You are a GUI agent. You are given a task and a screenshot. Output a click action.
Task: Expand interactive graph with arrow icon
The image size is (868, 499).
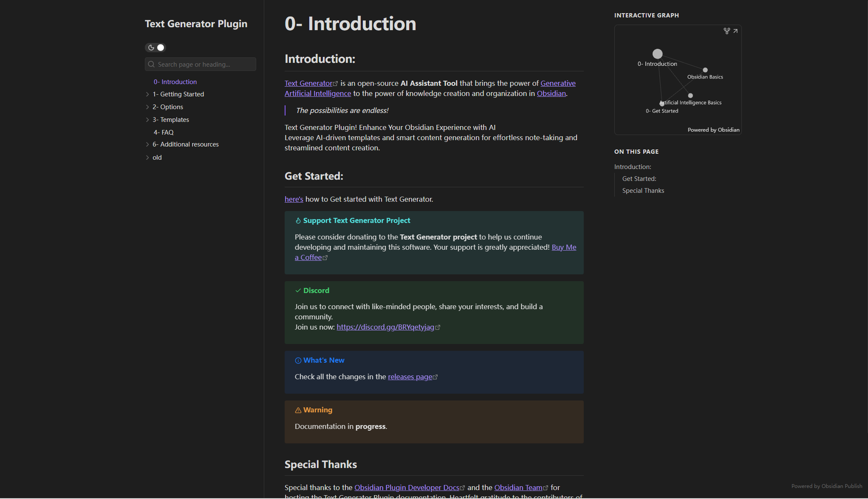(735, 31)
